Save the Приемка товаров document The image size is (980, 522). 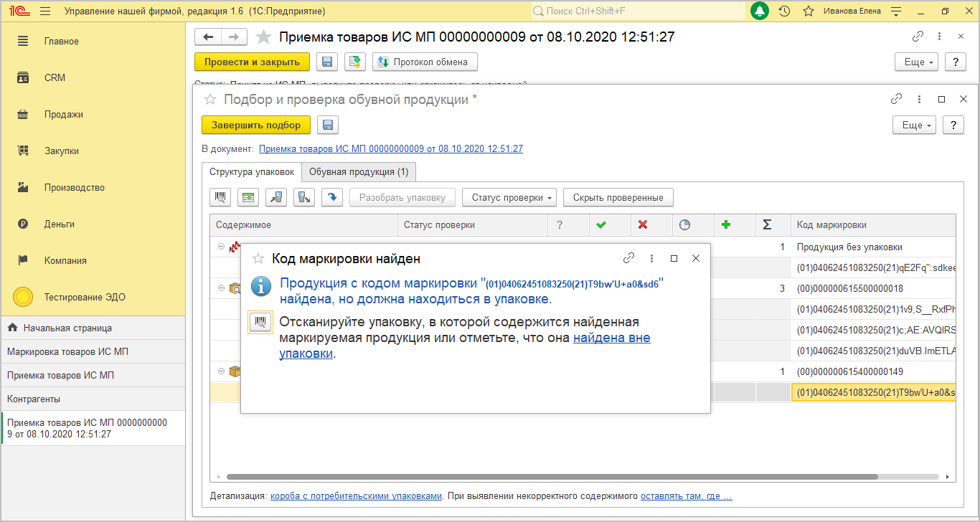(327, 62)
